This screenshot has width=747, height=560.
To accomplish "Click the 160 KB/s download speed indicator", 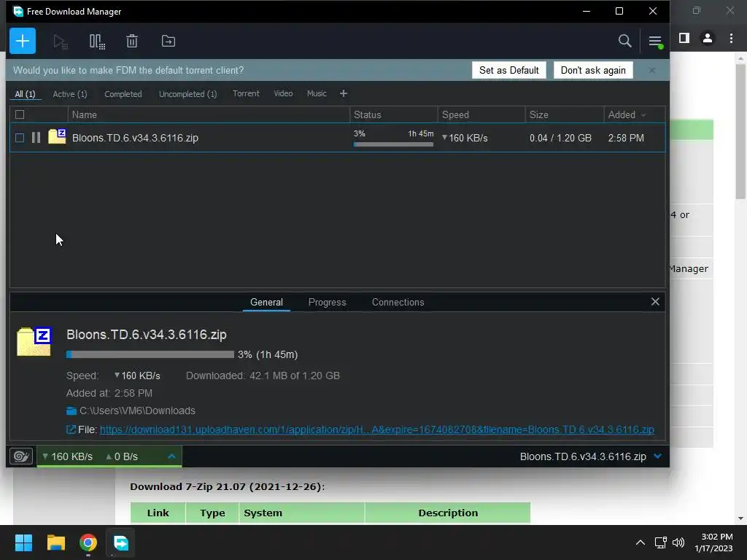I will [x=67, y=456].
